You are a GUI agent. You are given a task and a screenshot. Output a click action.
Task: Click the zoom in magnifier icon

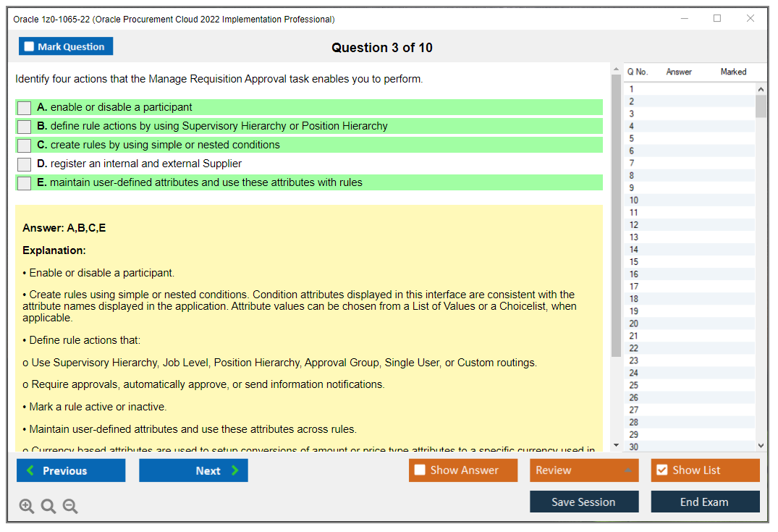(27, 506)
